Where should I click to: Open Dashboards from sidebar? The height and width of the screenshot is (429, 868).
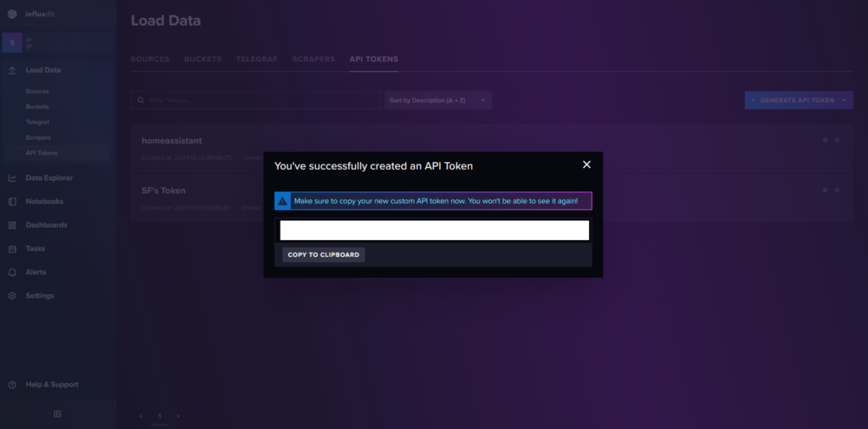[x=47, y=226]
